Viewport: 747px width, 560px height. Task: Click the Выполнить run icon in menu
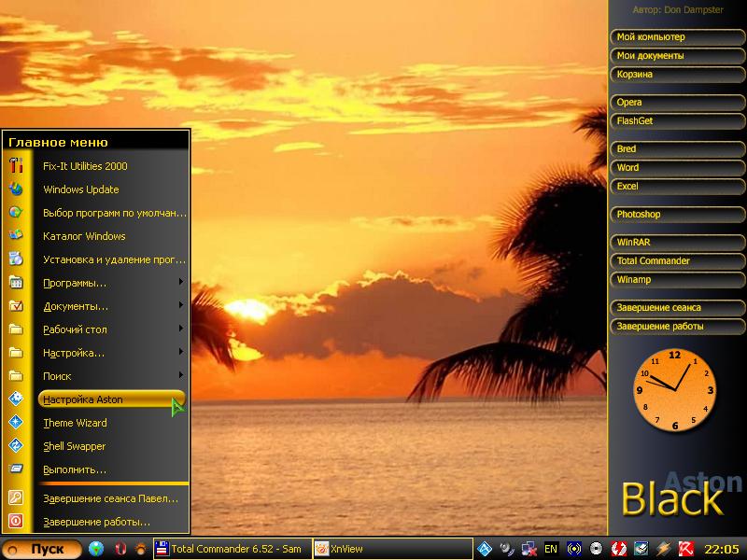point(16,469)
